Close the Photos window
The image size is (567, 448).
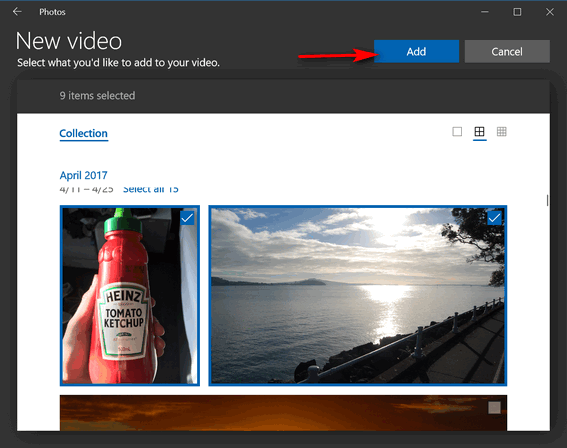(x=550, y=12)
